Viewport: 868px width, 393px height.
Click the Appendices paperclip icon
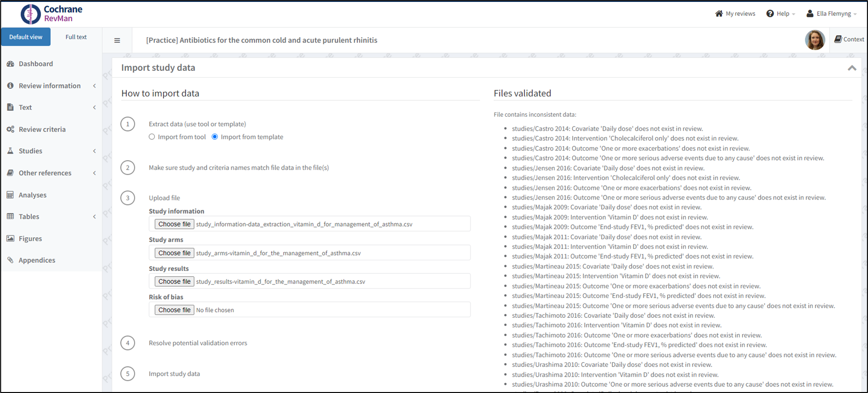pos(10,260)
